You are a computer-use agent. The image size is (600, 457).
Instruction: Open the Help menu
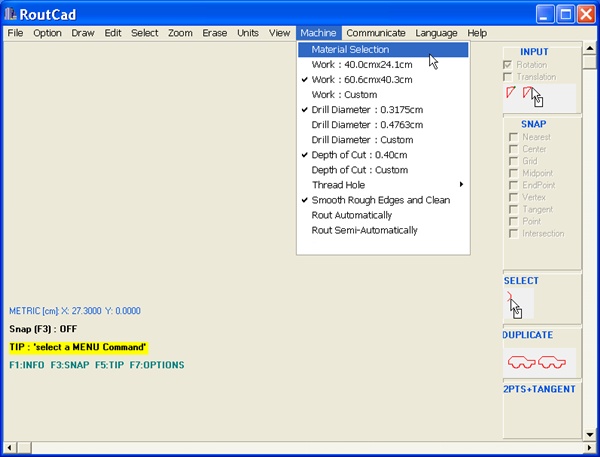(x=477, y=33)
